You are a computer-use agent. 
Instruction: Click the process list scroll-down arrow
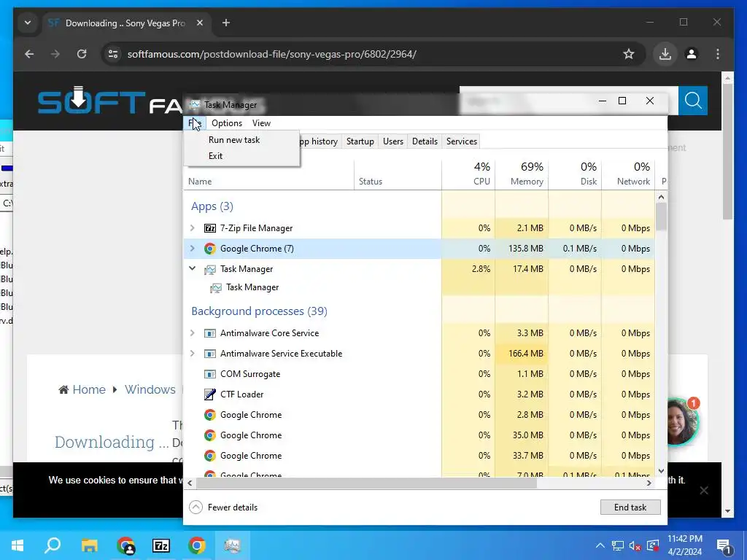[x=661, y=471]
